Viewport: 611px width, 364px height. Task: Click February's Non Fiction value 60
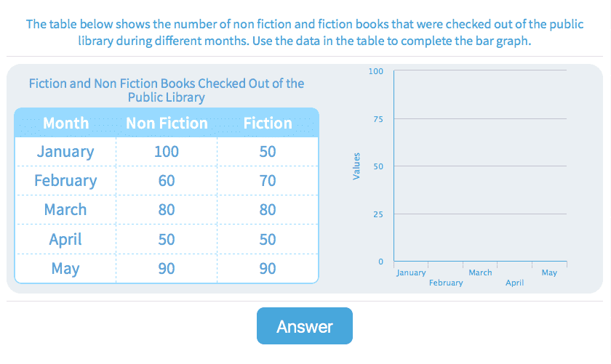[167, 181]
